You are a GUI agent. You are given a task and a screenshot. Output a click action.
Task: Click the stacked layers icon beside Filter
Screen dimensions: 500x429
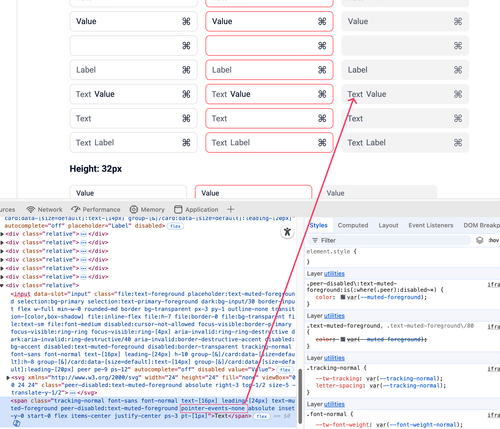click(x=479, y=240)
